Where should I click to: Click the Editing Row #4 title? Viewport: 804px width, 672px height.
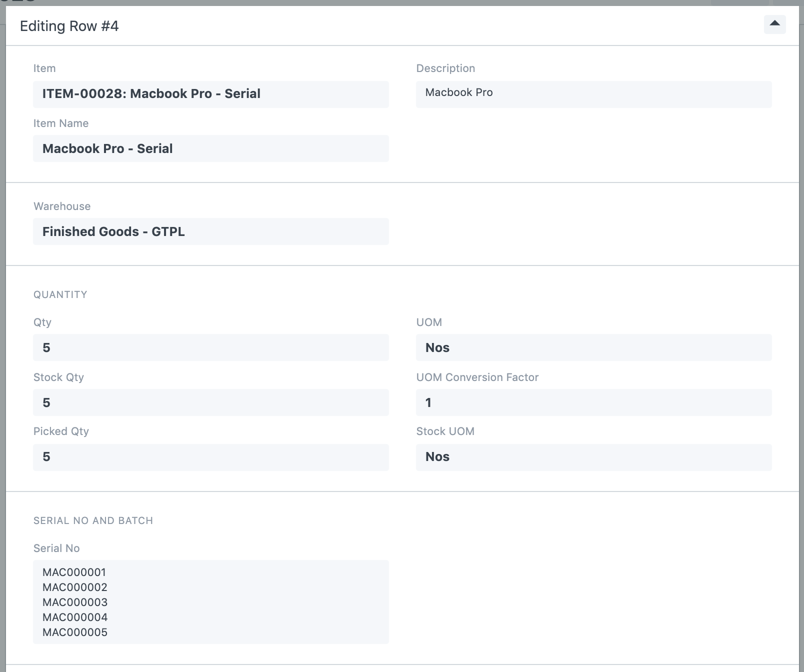coord(69,26)
